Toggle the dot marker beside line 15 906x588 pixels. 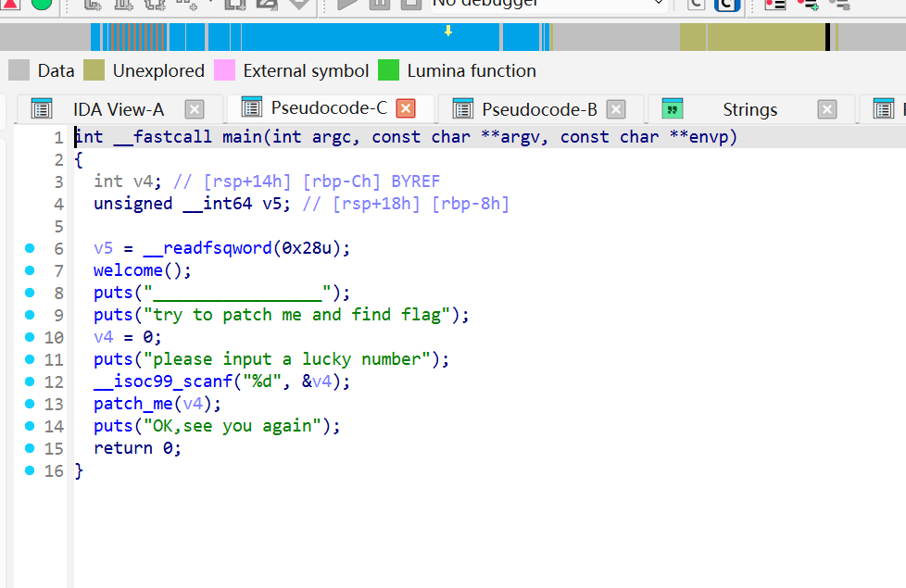point(29,447)
